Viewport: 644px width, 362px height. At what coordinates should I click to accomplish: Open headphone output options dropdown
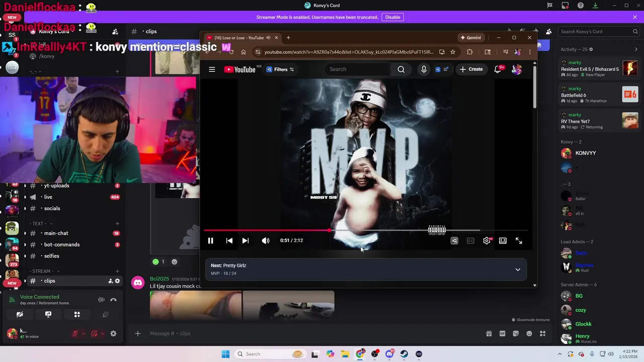tap(103, 333)
